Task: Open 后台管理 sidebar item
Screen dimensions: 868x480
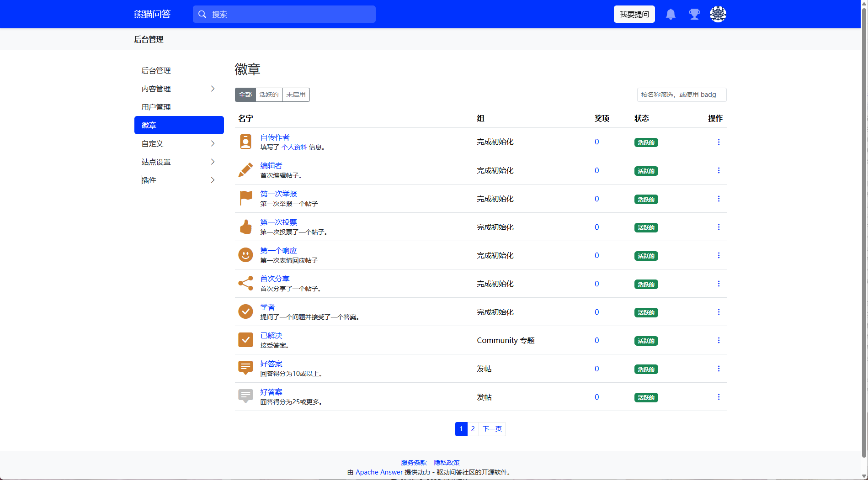Action: [179, 70]
